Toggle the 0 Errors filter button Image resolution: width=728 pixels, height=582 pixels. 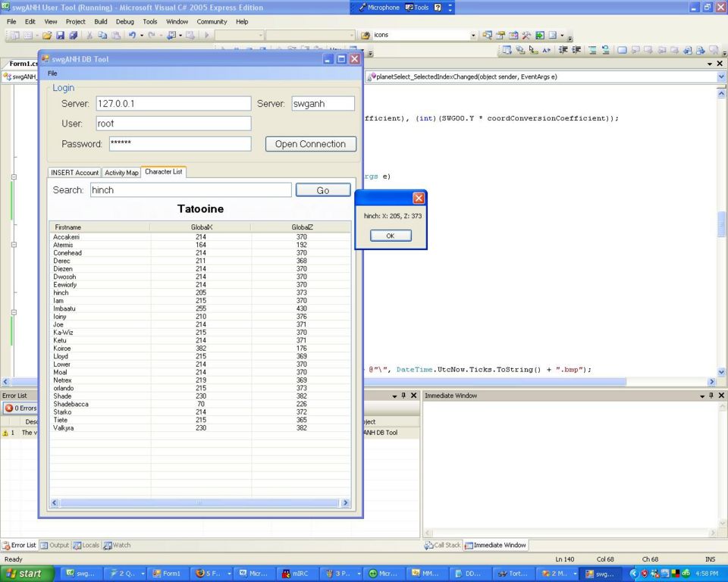pyautogui.click(x=20, y=408)
